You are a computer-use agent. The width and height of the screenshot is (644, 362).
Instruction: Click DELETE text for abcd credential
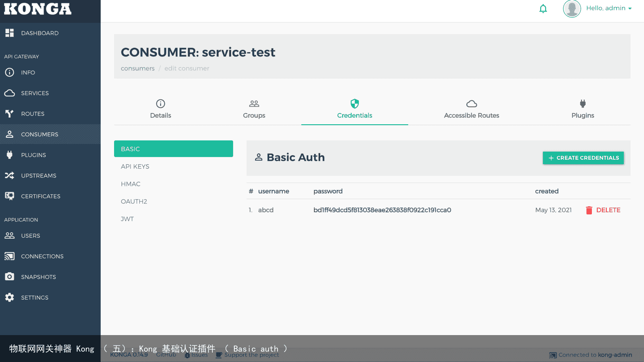[x=608, y=210]
